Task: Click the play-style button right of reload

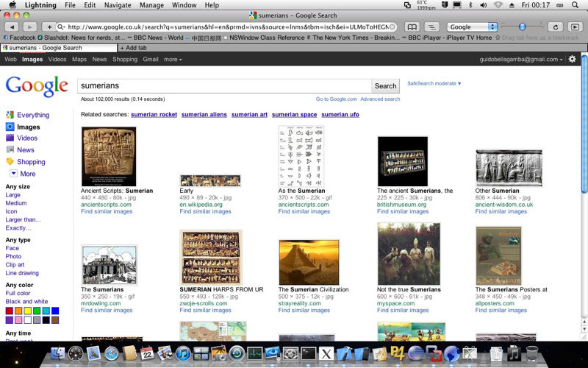Action: (575, 27)
